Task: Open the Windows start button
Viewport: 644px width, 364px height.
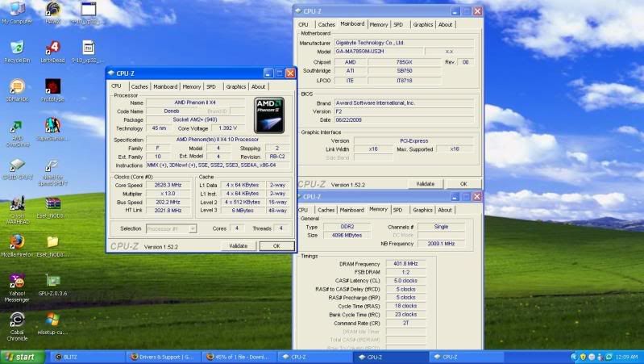Action: pyautogui.click(x=23, y=357)
